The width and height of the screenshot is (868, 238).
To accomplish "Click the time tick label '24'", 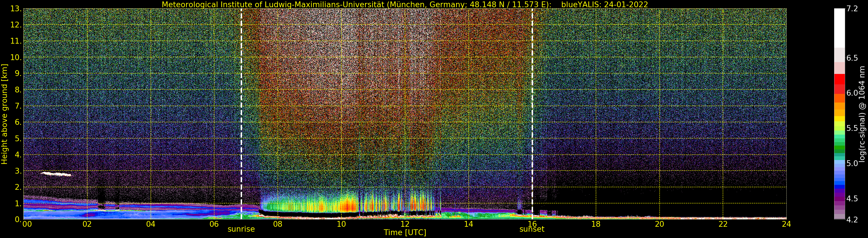I will click(786, 224).
